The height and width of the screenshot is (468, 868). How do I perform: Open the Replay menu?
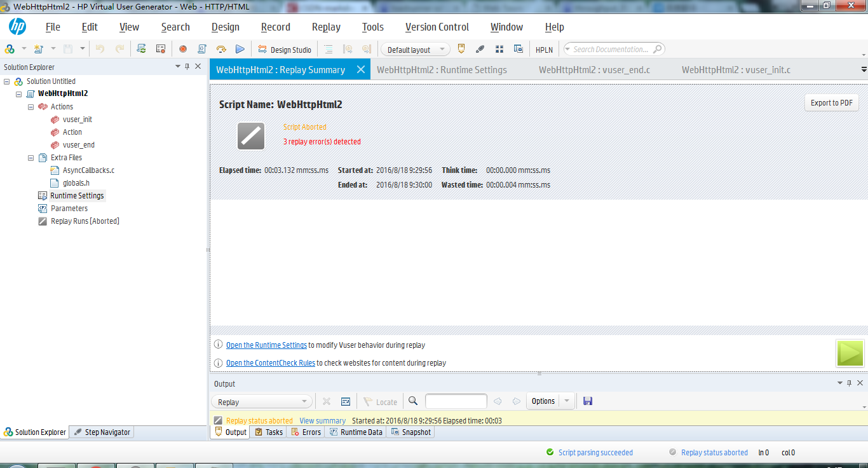(326, 27)
